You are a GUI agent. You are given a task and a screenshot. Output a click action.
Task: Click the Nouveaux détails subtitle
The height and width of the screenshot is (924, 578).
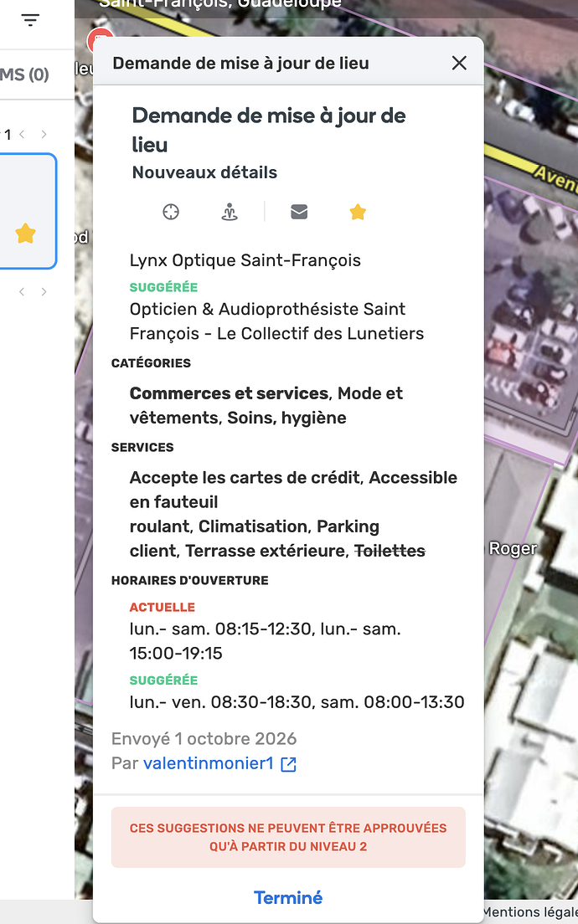point(204,172)
